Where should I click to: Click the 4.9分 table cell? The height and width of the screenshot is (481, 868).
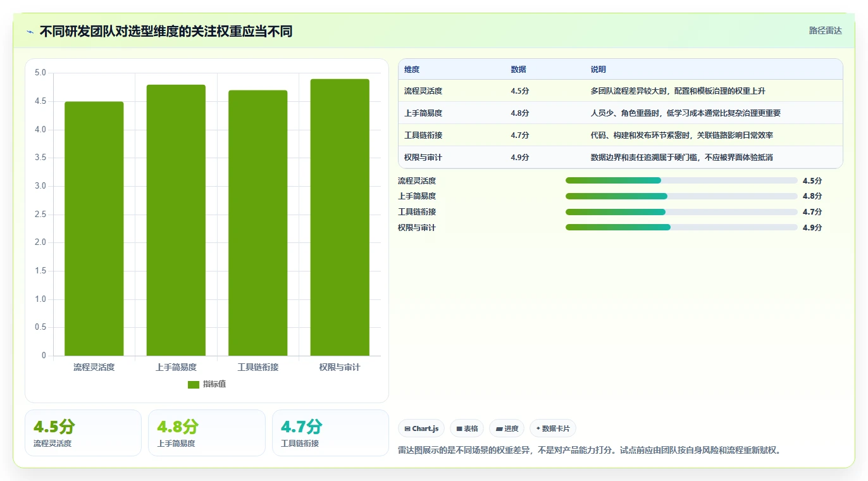click(520, 157)
